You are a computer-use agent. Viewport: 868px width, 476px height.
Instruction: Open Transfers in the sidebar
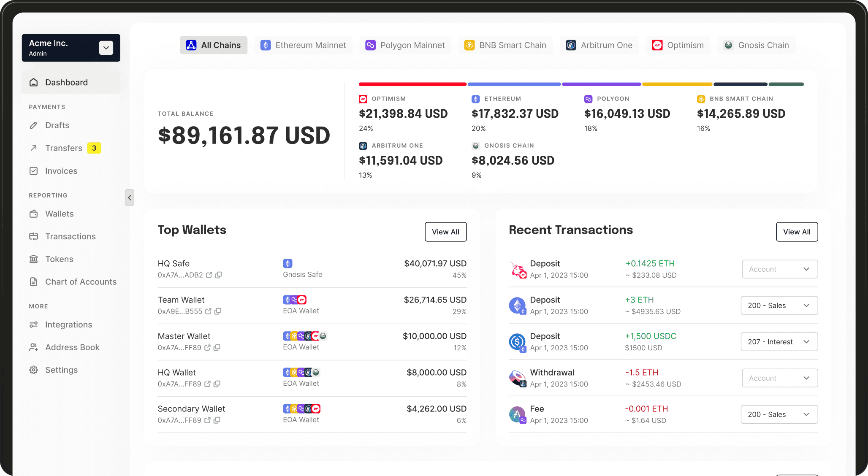click(64, 148)
